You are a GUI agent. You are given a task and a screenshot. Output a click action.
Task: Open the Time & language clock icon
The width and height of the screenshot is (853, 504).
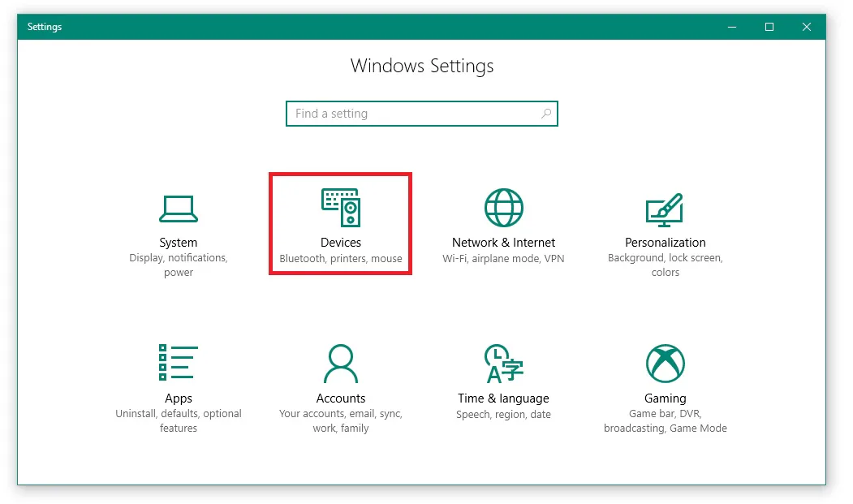point(504,363)
